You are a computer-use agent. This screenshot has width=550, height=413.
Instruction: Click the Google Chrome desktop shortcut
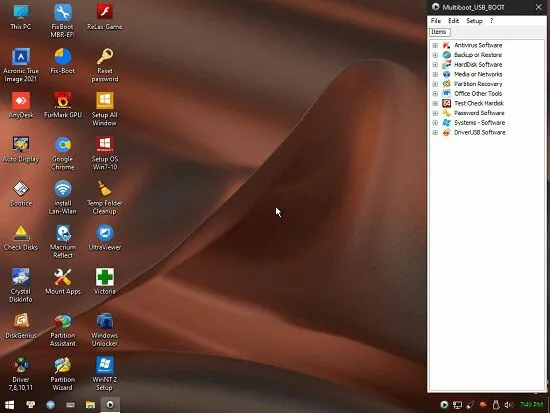tap(63, 153)
